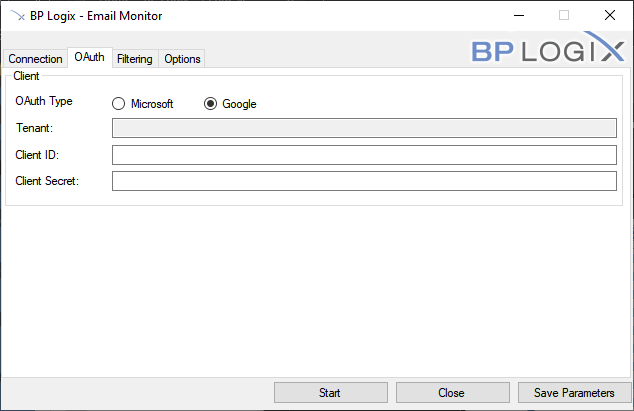The image size is (634, 411).
Task: Click the "OAuth Type" label text
Action: (x=44, y=102)
